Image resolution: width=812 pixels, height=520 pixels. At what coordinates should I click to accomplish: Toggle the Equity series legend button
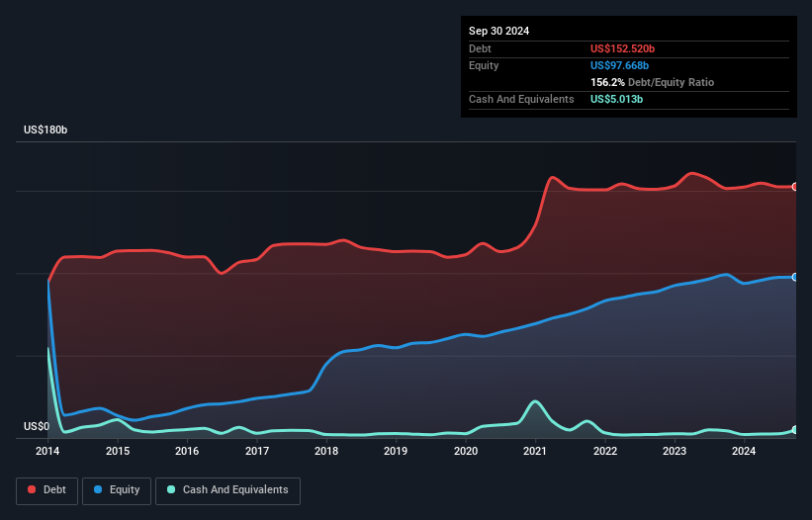click(x=117, y=490)
